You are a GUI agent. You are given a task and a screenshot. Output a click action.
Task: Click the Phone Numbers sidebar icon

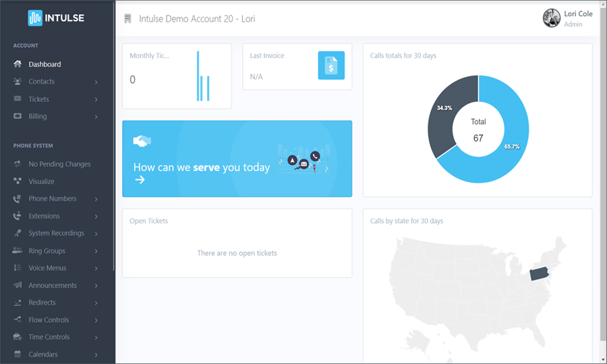(18, 199)
